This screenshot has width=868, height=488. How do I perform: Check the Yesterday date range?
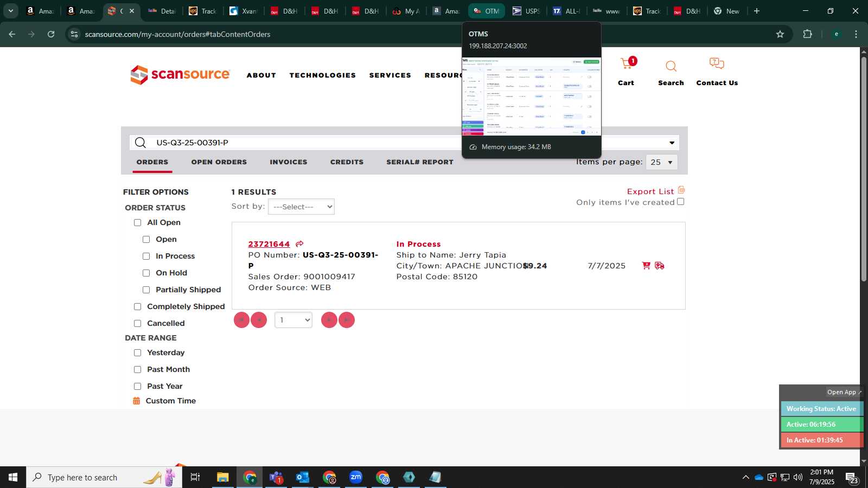click(137, 353)
